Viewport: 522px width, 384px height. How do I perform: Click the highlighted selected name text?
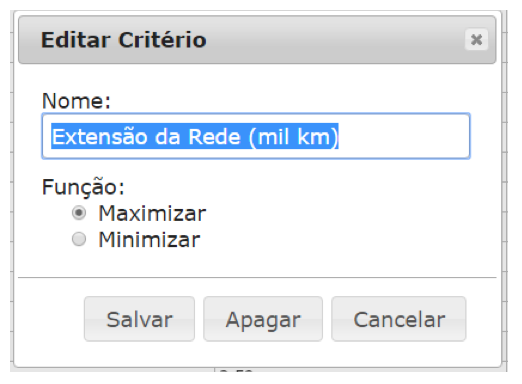pos(195,136)
